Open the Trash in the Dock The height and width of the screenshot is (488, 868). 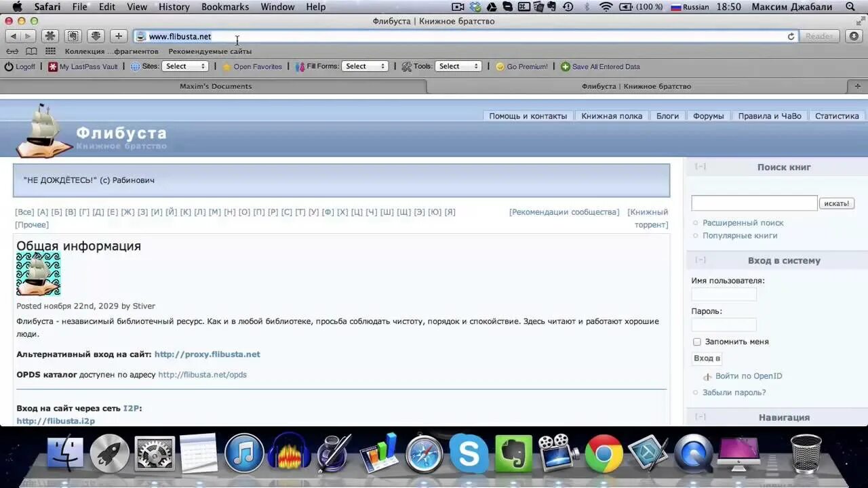(x=806, y=453)
